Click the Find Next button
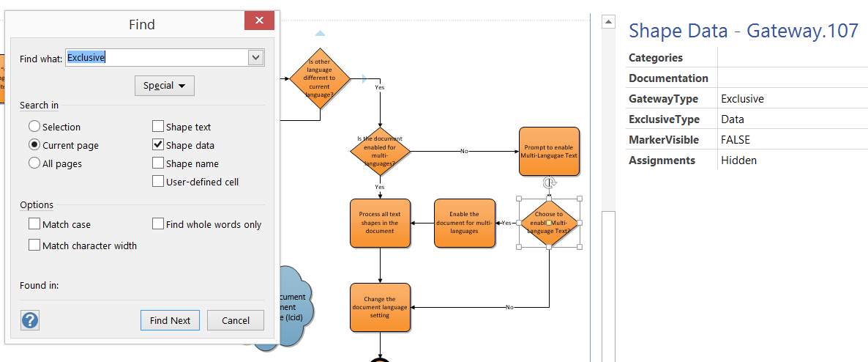Screen dimensions: 868x362 (x=170, y=320)
